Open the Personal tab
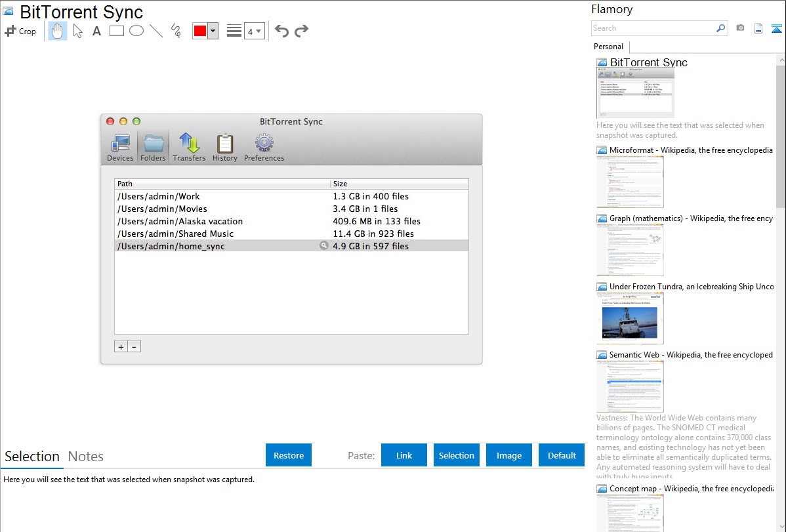 [608, 47]
